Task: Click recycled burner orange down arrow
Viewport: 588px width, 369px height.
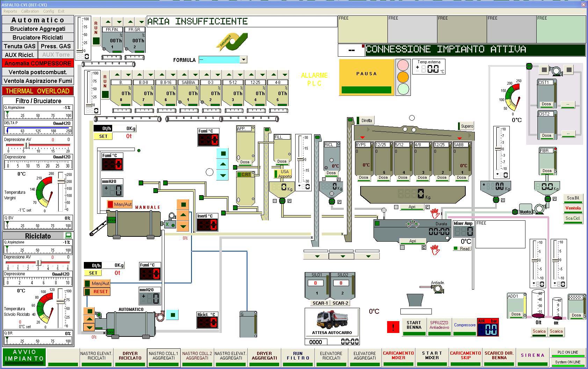Action: (x=89, y=327)
